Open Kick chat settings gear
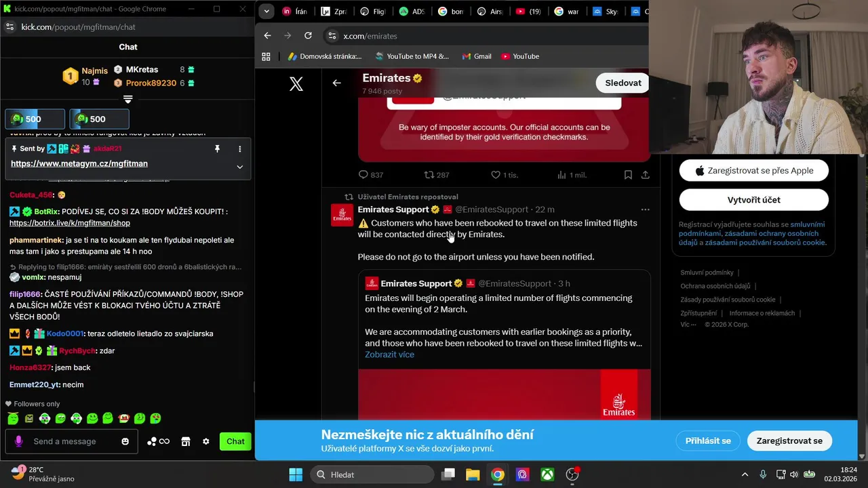The height and width of the screenshot is (488, 868). [205, 441]
